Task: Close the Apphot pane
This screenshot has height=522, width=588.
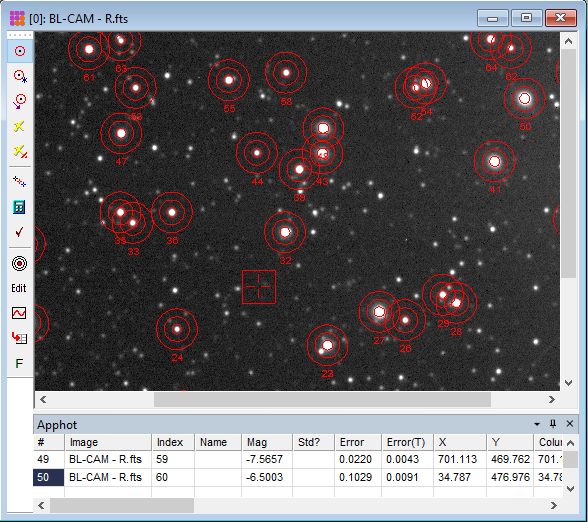Action: [x=570, y=424]
